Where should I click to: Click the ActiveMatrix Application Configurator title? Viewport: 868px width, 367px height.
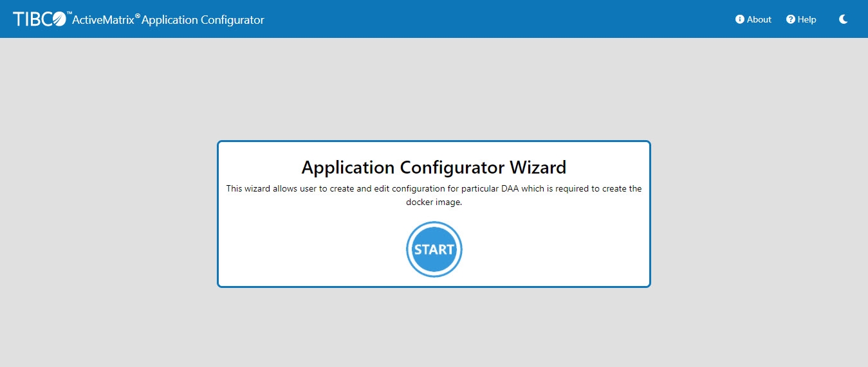168,19
